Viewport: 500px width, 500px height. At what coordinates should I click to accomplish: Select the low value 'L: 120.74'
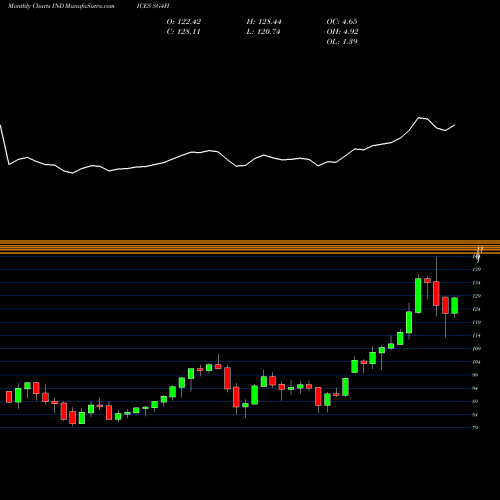[x=263, y=32]
